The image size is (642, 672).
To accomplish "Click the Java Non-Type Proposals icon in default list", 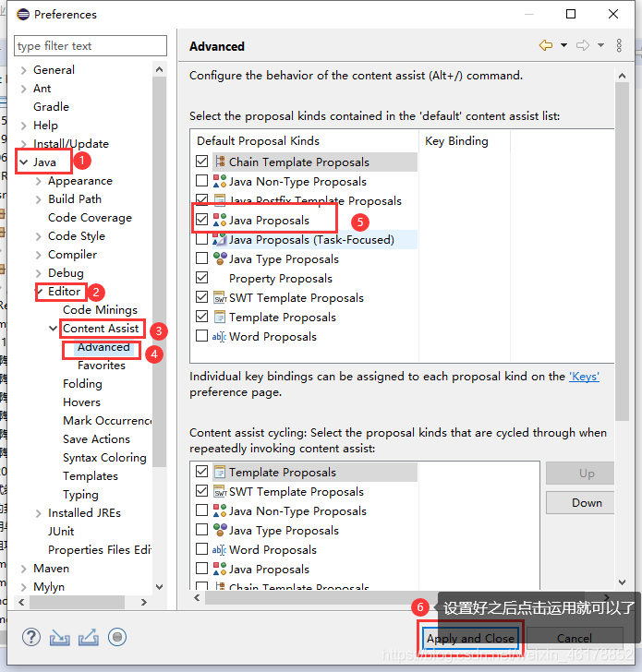I will 220,181.
